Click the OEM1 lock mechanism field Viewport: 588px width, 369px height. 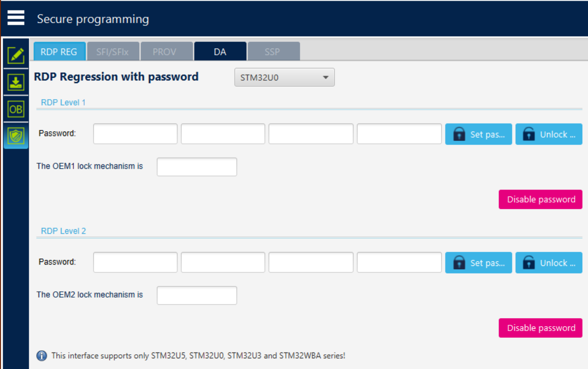pyautogui.click(x=196, y=166)
